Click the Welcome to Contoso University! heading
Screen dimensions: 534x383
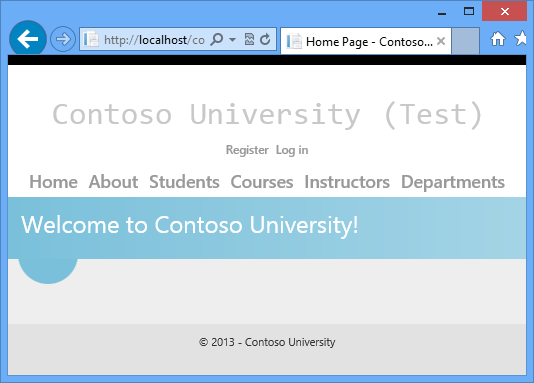[x=190, y=225]
